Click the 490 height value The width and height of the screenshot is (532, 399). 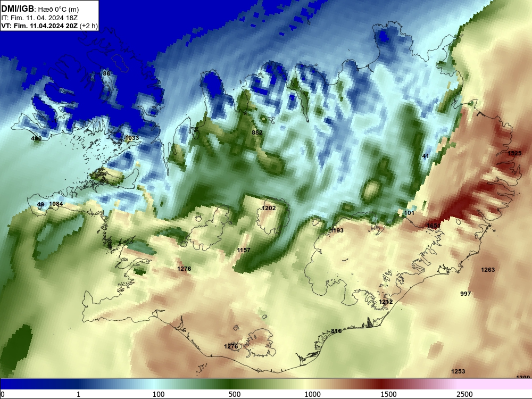[36, 138]
